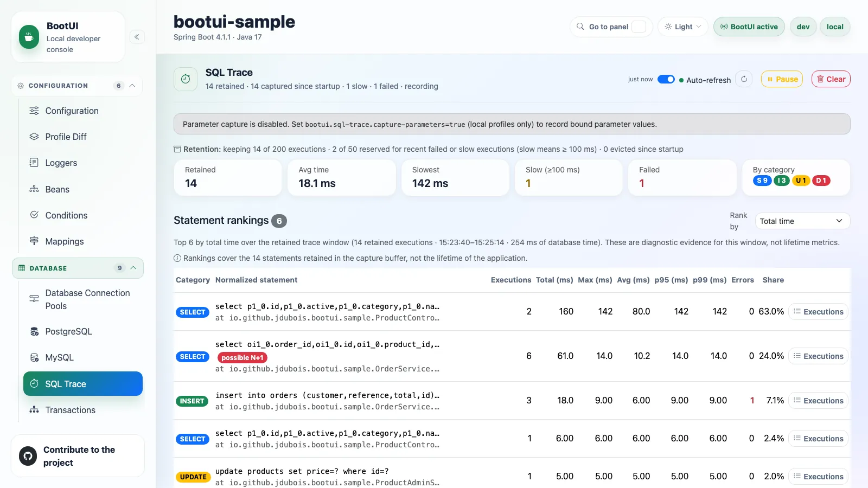The width and height of the screenshot is (868, 488).
Task: Collapse the DATABASE section
Action: [x=78, y=268]
